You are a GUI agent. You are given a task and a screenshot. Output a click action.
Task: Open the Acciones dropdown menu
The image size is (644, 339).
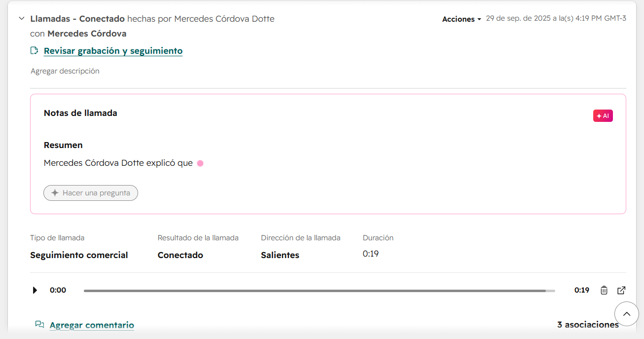point(462,19)
